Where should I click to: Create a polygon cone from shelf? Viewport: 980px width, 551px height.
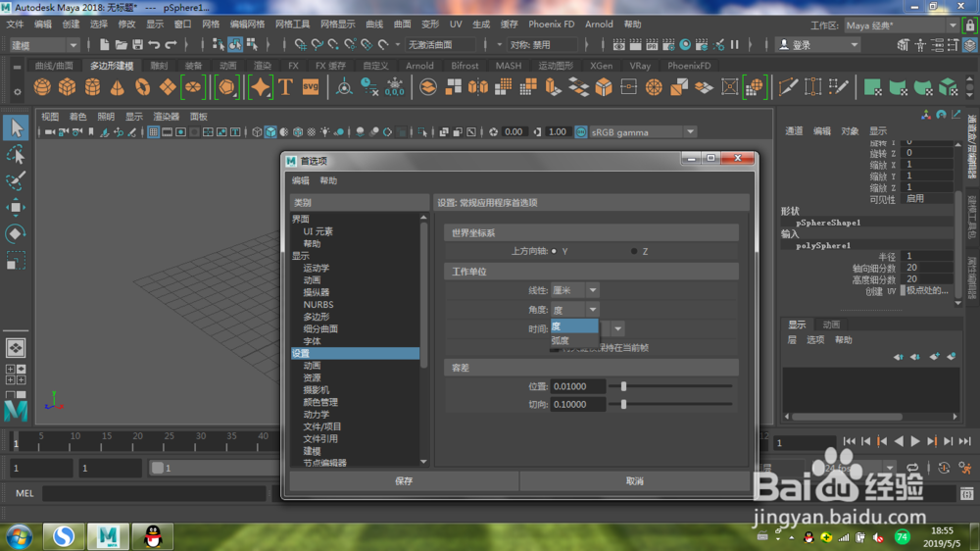[x=118, y=87]
